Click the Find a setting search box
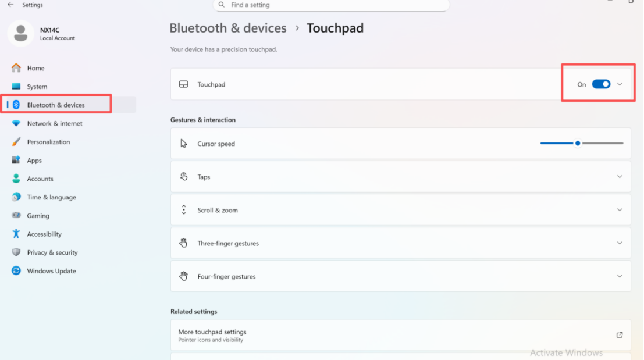 click(x=332, y=5)
